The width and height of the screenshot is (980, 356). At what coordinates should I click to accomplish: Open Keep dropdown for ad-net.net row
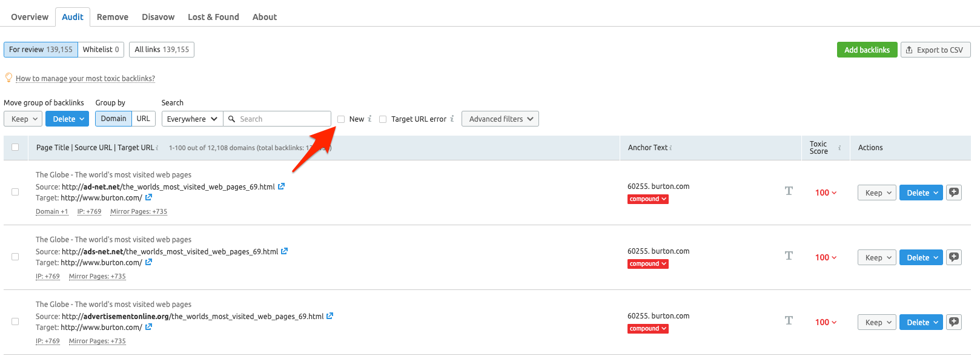(877, 193)
